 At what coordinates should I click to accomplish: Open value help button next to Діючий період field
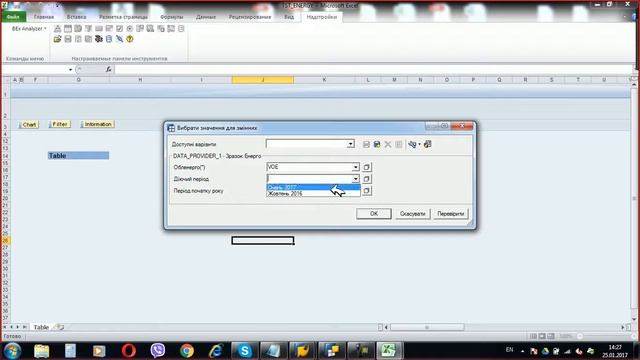pos(367,179)
